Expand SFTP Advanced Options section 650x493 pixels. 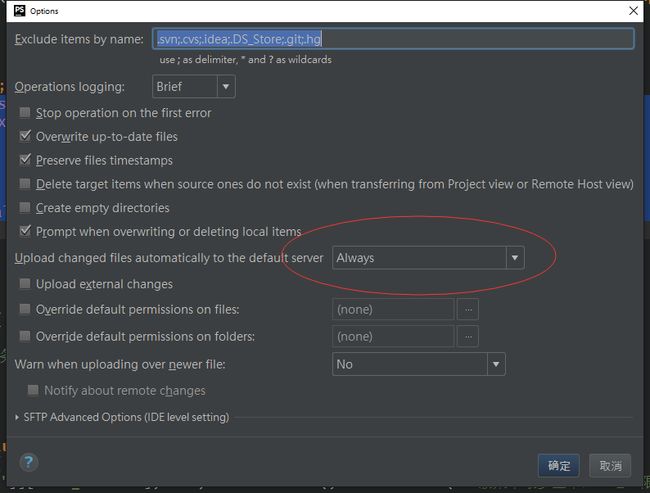[17, 417]
